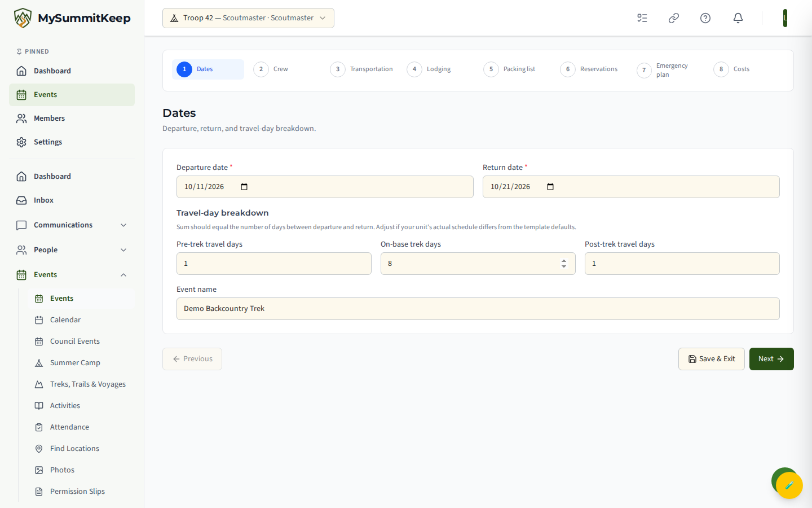The image size is (812, 508).
Task: Open the user avatar in top bar
Action: click(x=785, y=18)
